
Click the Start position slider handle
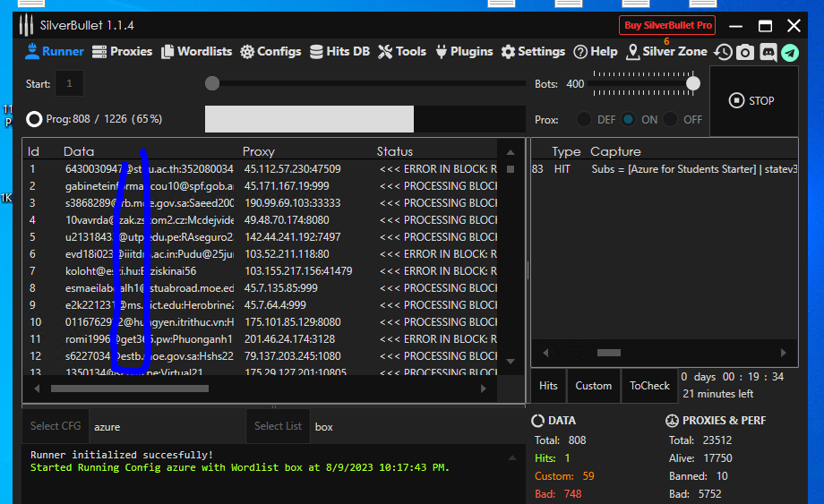[x=212, y=83]
